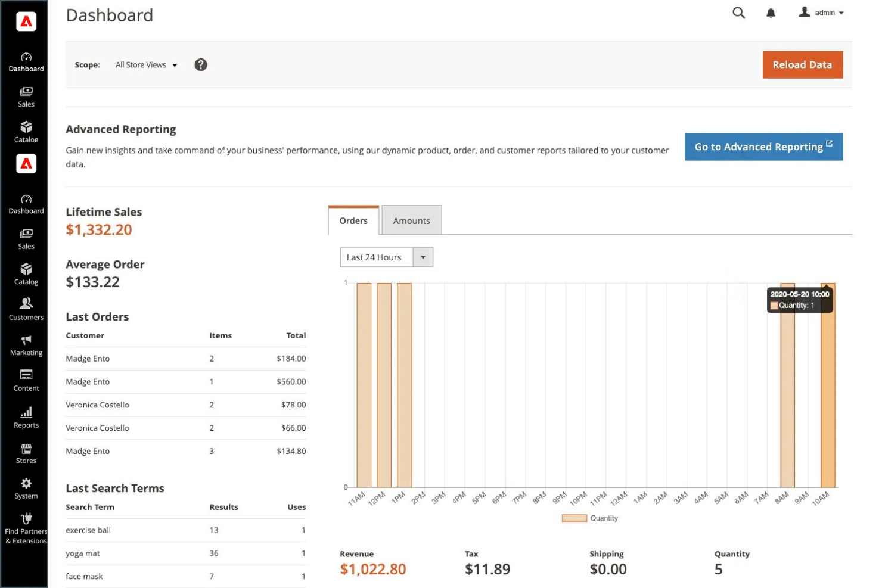Select the Orders tab
The image size is (882, 588).
[x=353, y=220]
